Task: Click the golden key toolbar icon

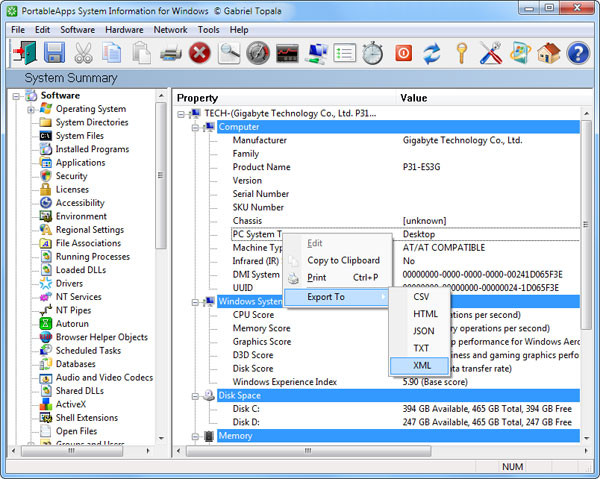Action: (x=462, y=52)
